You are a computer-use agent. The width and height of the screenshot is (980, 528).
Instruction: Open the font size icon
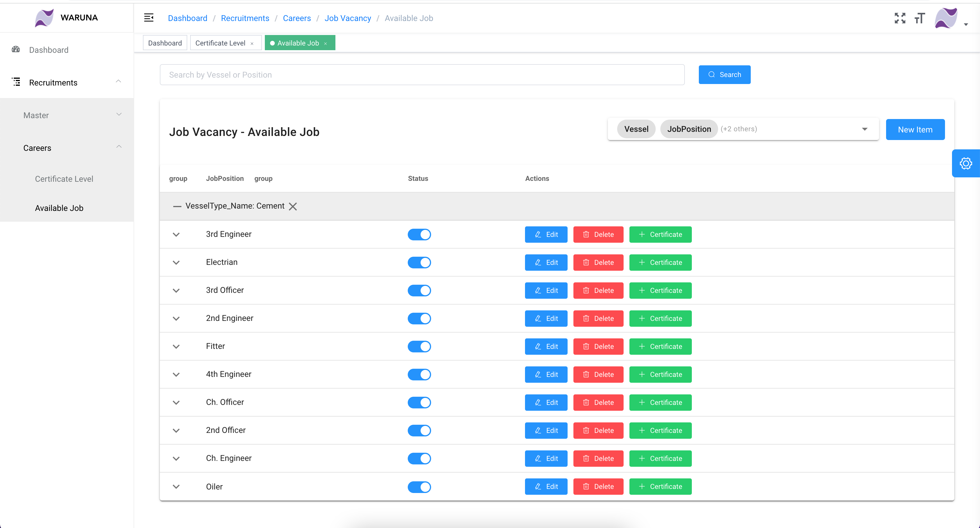click(x=920, y=18)
